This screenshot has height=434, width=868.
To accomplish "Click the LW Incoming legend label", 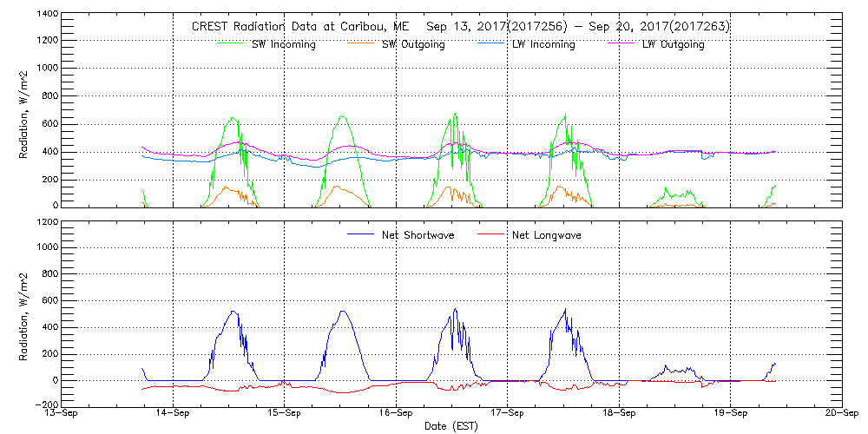I will pos(543,44).
